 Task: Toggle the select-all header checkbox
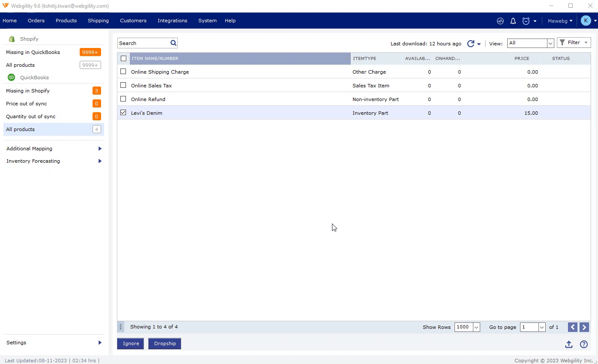tap(123, 58)
